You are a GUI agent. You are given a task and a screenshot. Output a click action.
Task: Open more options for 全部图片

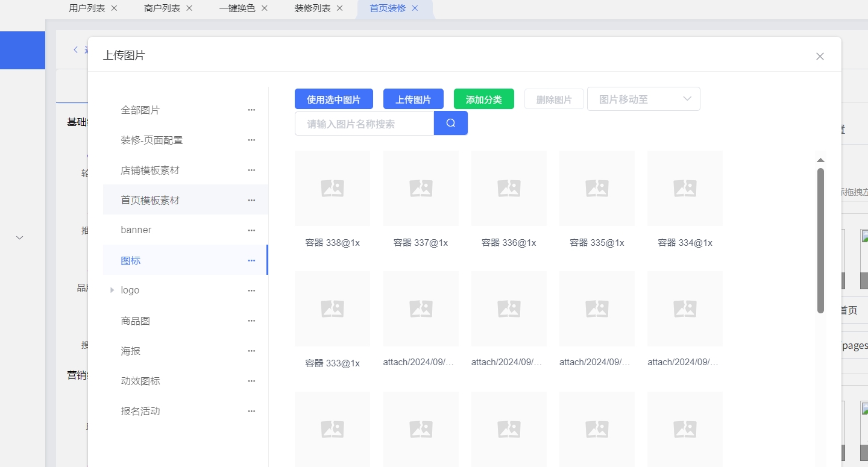pos(251,110)
